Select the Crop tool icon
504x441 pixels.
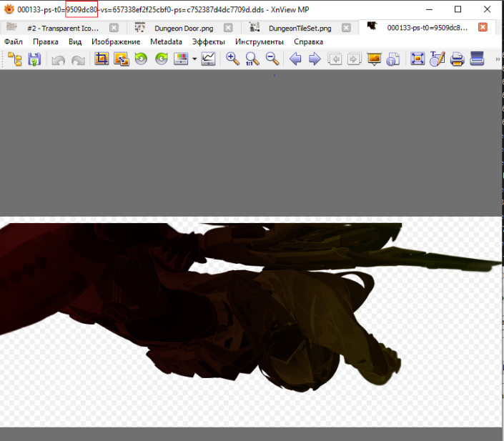[x=102, y=59]
